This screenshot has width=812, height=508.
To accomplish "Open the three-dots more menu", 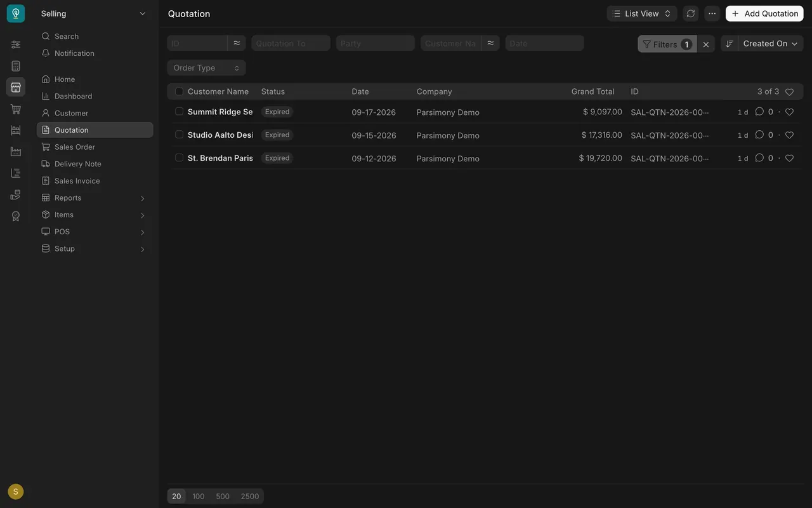I will pyautogui.click(x=712, y=13).
